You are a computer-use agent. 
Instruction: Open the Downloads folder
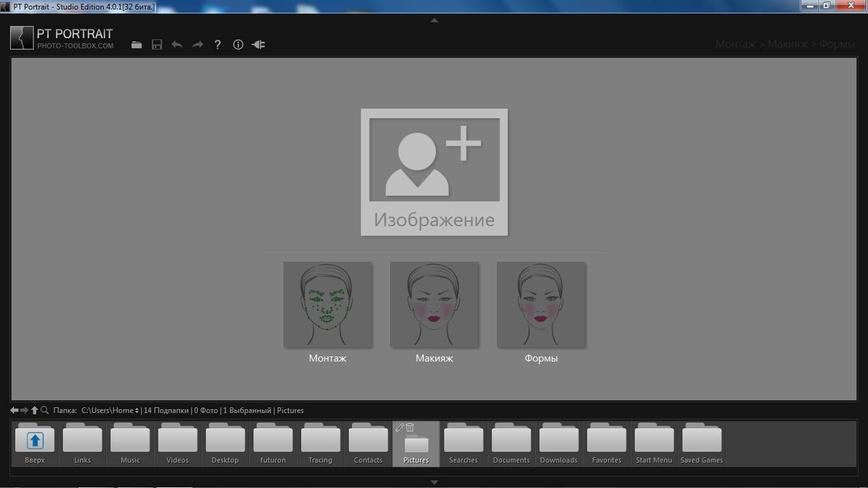click(559, 444)
